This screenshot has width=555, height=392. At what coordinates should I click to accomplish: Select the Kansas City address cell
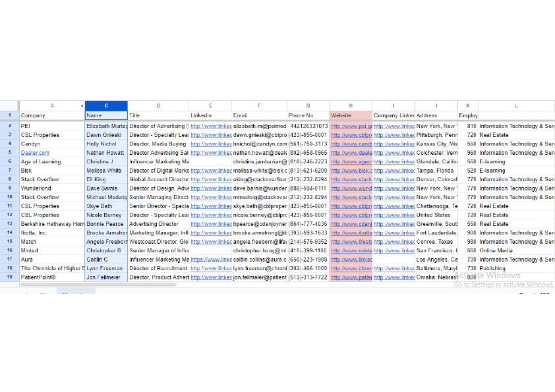pos(436,144)
